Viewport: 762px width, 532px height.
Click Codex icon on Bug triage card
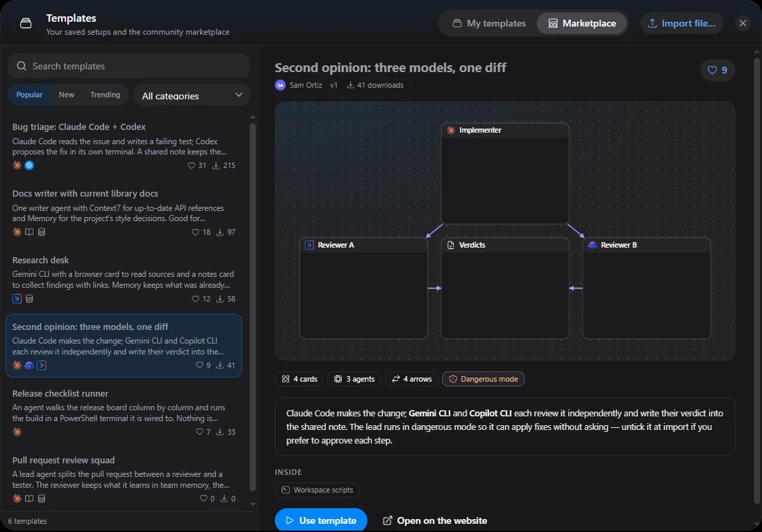click(x=29, y=165)
